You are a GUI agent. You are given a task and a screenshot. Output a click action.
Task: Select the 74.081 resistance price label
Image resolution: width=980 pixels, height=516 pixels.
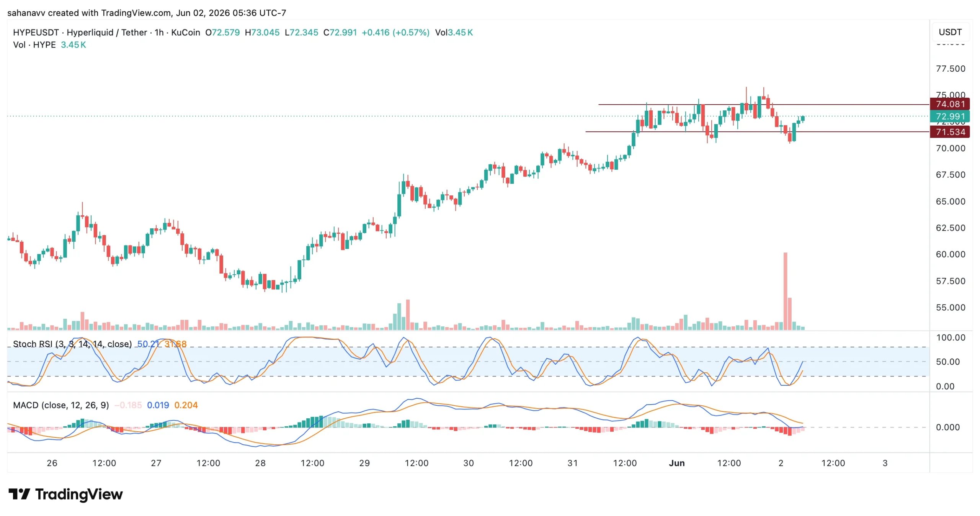(x=950, y=104)
